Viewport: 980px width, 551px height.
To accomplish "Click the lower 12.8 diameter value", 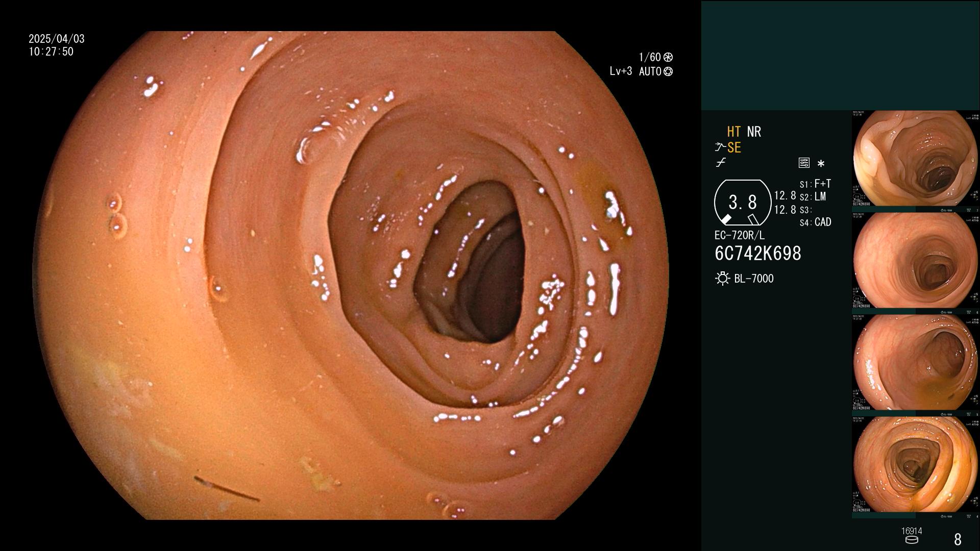I will pos(785,209).
